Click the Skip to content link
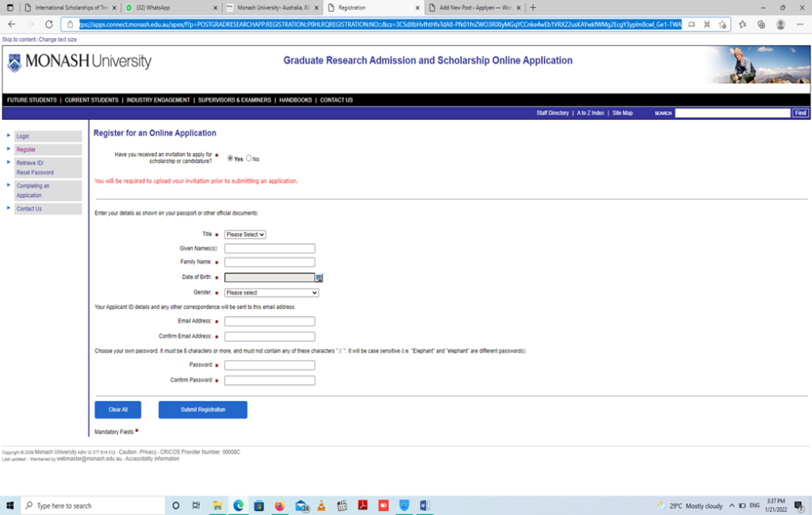 pyautogui.click(x=19, y=40)
